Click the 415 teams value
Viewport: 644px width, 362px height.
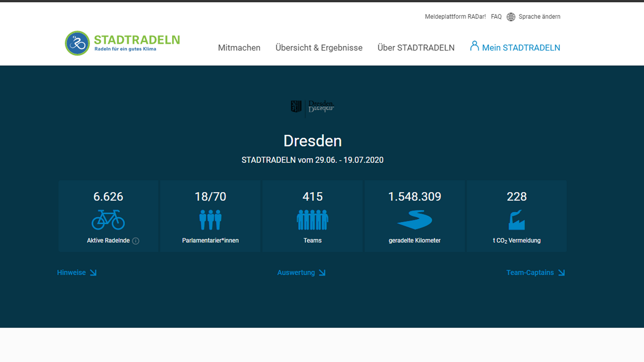[x=313, y=196]
